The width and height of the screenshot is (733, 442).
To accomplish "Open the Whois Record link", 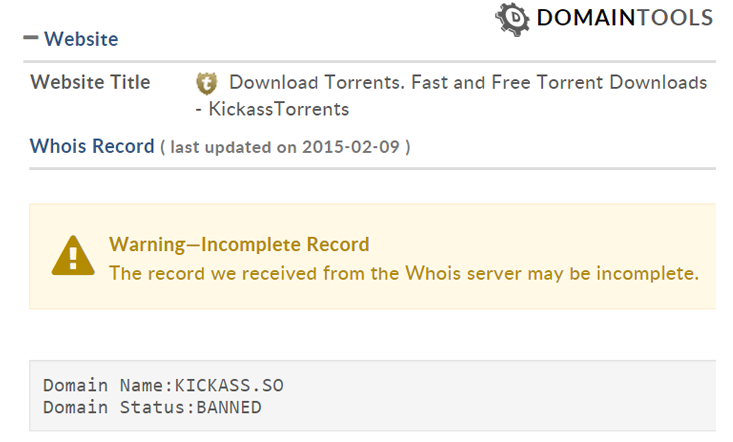I will point(92,146).
